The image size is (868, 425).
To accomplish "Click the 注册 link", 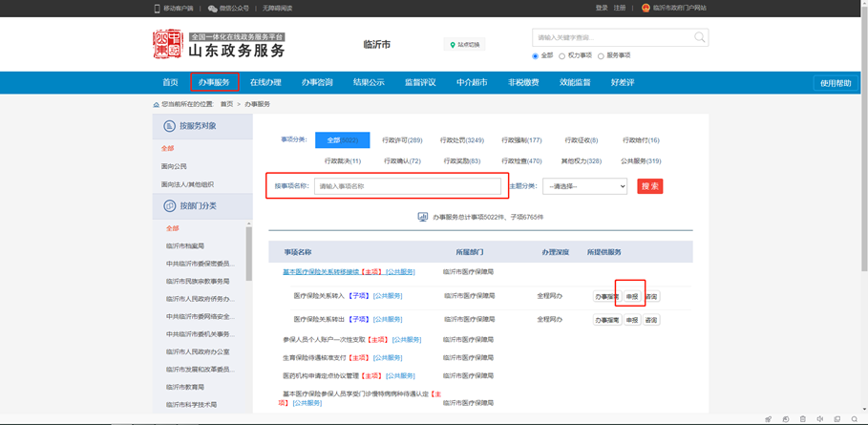I will click(x=620, y=9).
